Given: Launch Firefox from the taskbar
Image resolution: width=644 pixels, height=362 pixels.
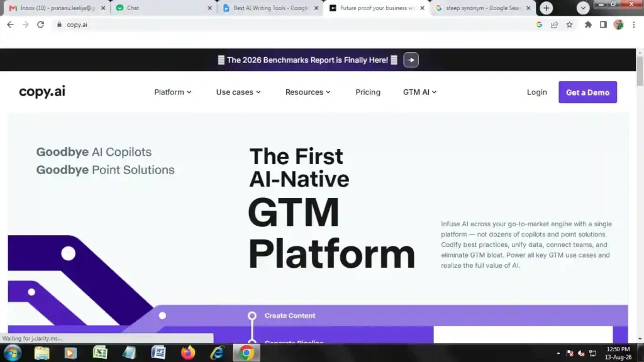Looking at the screenshot, I should pos(188,353).
